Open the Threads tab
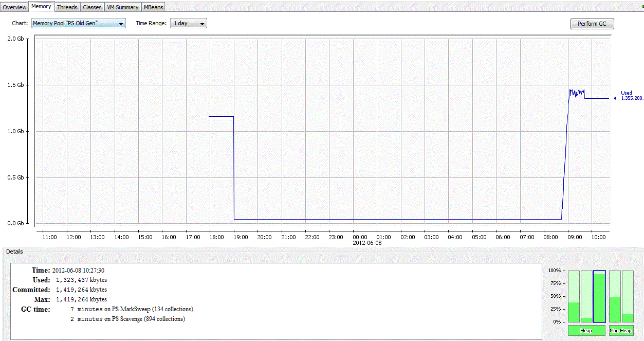Screen dimensions: 644x341 67,7
